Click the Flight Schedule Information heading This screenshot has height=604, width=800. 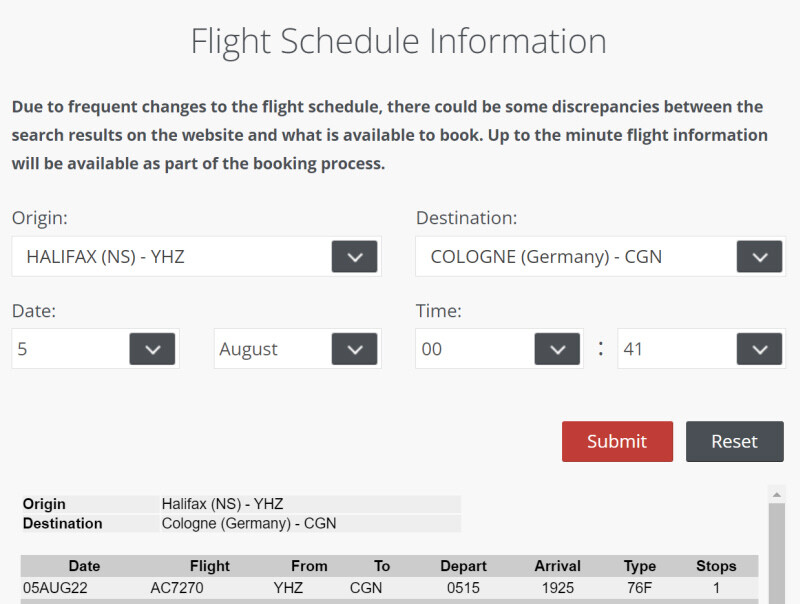click(x=398, y=41)
